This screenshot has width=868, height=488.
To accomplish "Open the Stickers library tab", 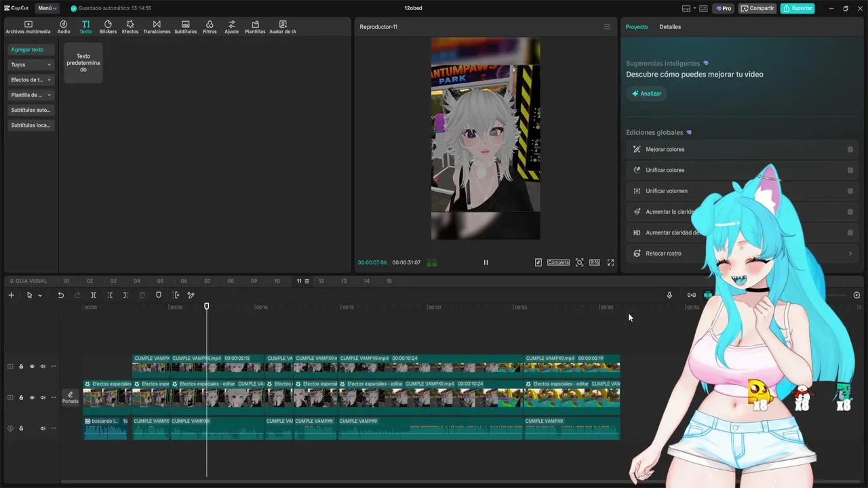I will 108,27.
